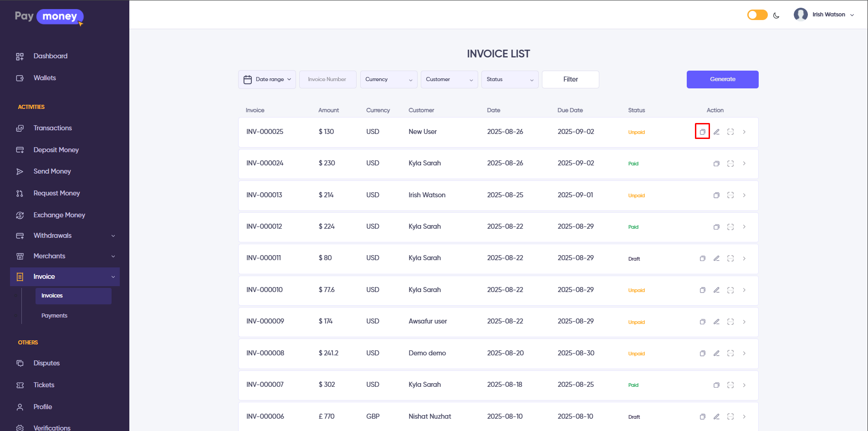Viewport: 868px width, 431px height.
Task: Edit draft invoice INV-000011 via pencil
Action: click(x=716, y=258)
